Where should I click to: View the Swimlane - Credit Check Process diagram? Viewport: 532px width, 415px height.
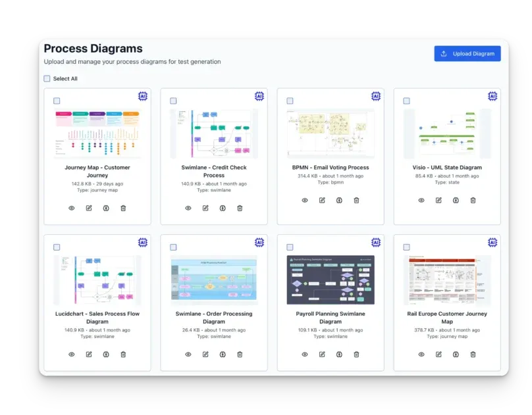pos(188,208)
